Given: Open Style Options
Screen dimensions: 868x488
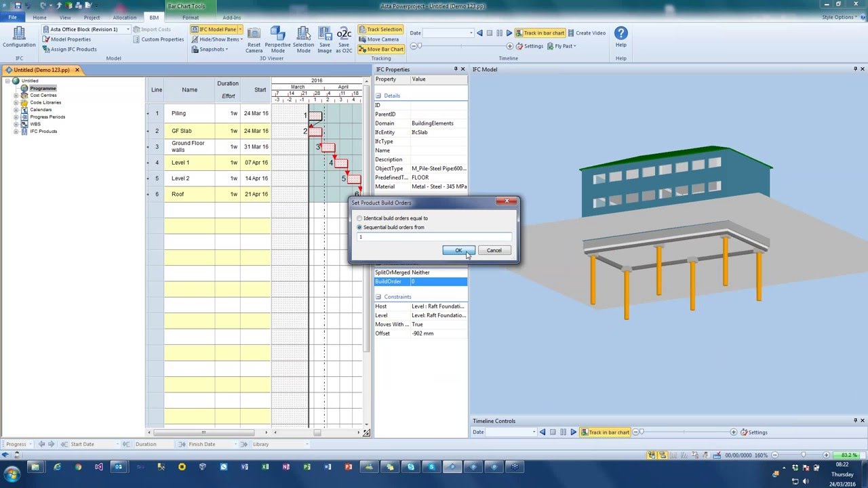Looking at the screenshot, I should point(840,18).
